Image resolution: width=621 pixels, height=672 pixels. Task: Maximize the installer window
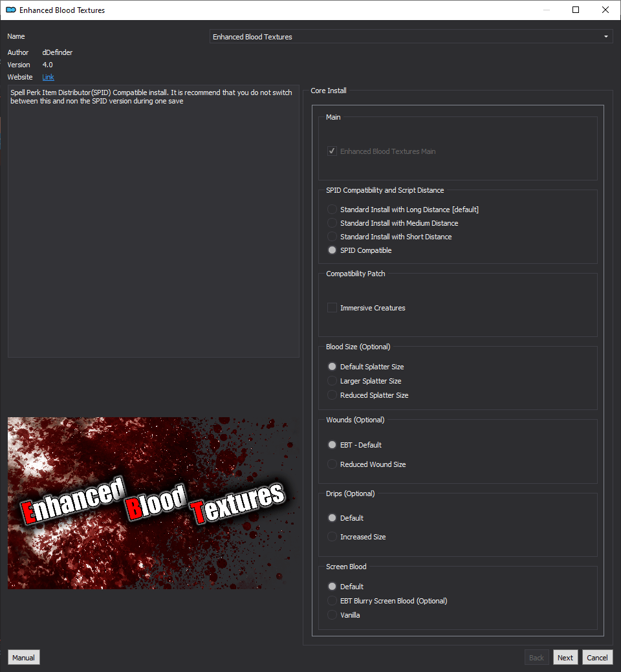click(x=576, y=10)
